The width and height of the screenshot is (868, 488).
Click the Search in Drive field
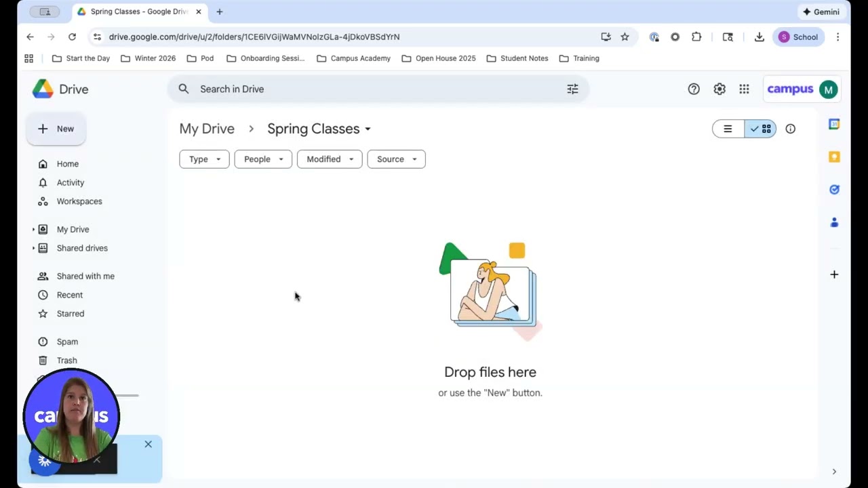click(377, 89)
